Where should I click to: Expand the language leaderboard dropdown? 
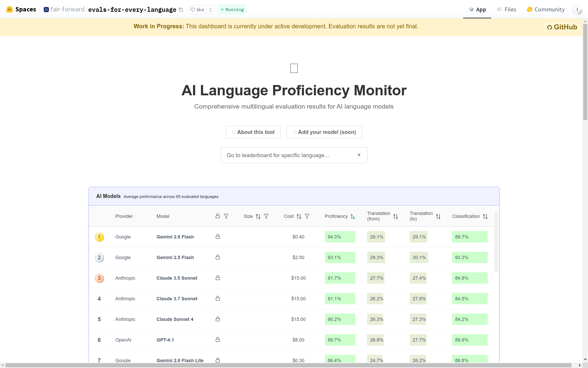[x=294, y=155]
